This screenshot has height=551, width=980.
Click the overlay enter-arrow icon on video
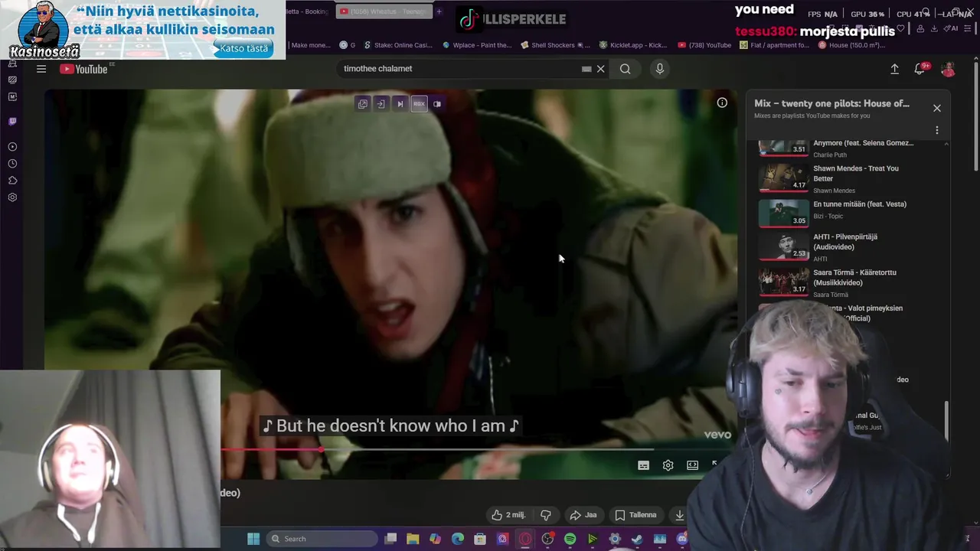381,104
